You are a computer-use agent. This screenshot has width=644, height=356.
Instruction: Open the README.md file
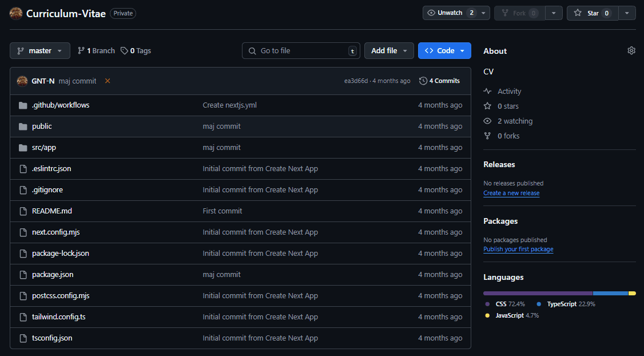52,211
